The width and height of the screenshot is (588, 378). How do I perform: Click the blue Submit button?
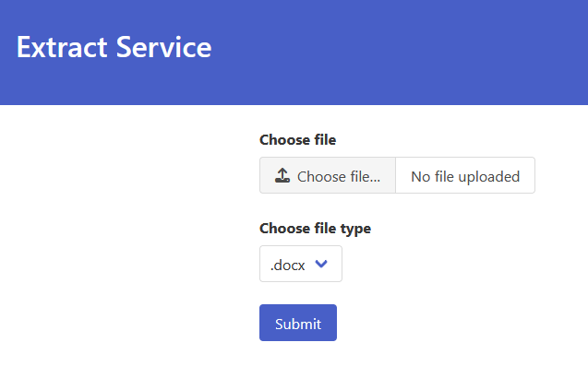(298, 323)
